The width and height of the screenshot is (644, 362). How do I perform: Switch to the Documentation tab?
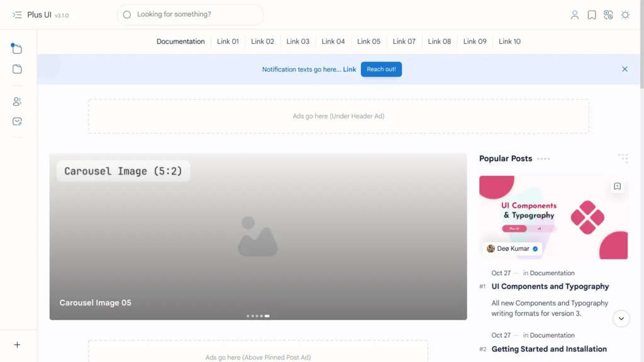point(180,41)
